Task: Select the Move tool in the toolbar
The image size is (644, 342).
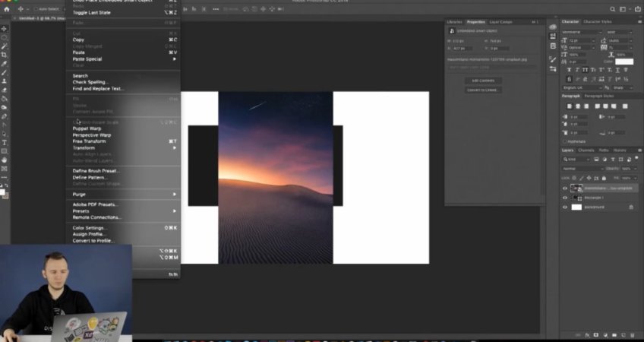Action: [5, 29]
